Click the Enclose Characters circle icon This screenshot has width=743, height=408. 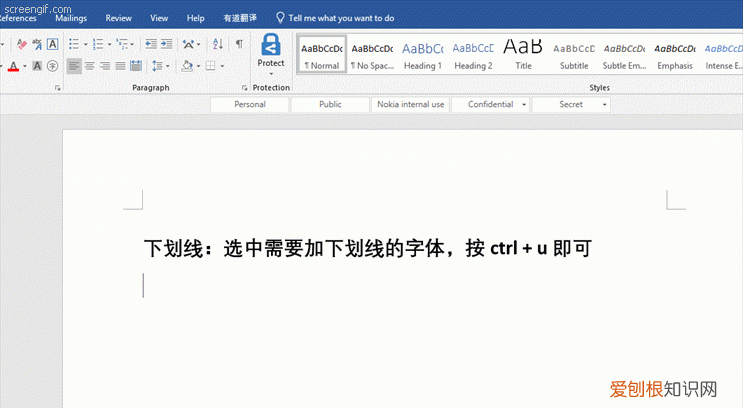(53, 66)
